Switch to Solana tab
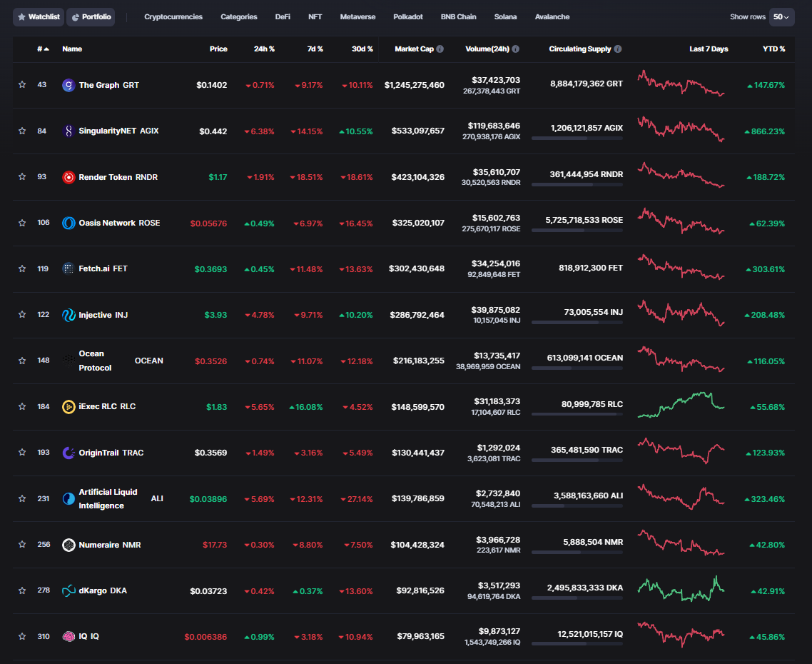 click(505, 17)
